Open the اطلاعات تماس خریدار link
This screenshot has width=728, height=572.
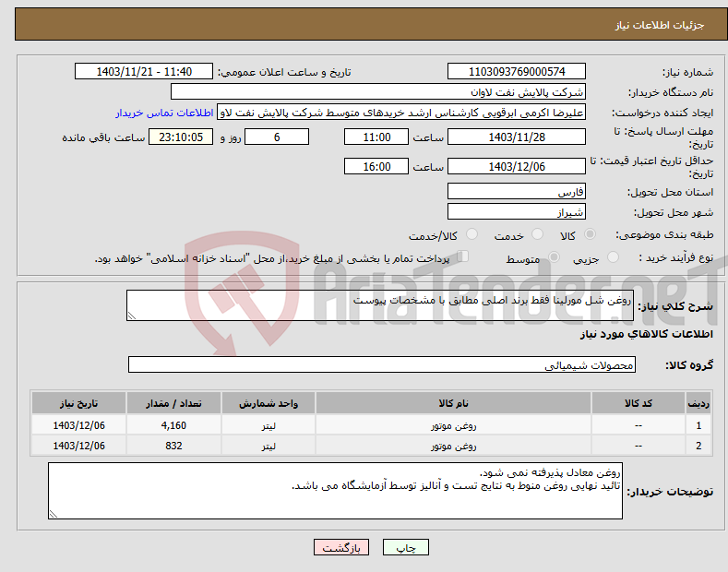(164, 113)
